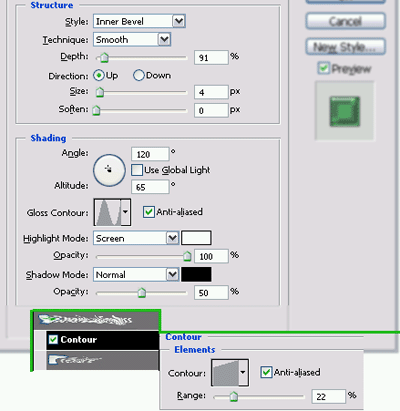Select the Up direction radio button
The height and width of the screenshot is (411, 400).
tap(99, 75)
